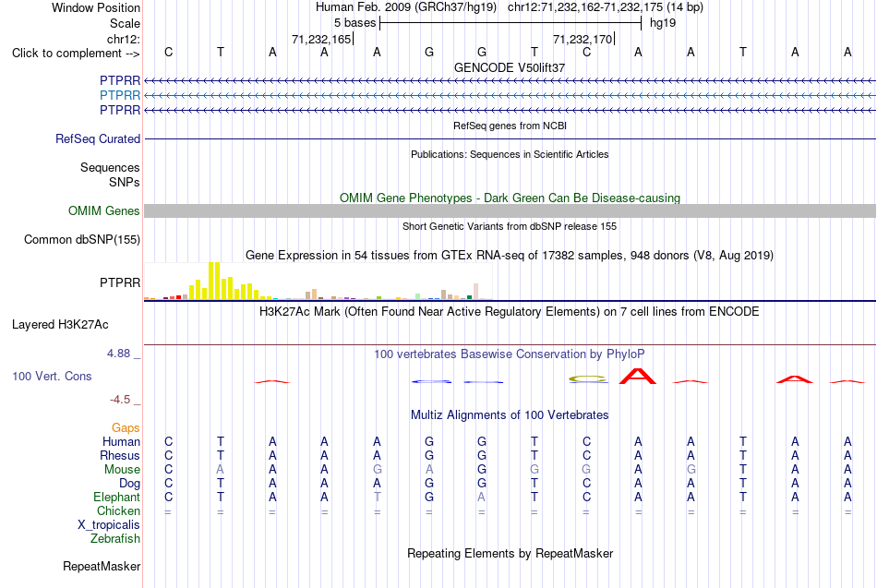Click the "71,232,165" ruler coordinate
The height and width of the screenshot is (588, 877).
(321, 39)
